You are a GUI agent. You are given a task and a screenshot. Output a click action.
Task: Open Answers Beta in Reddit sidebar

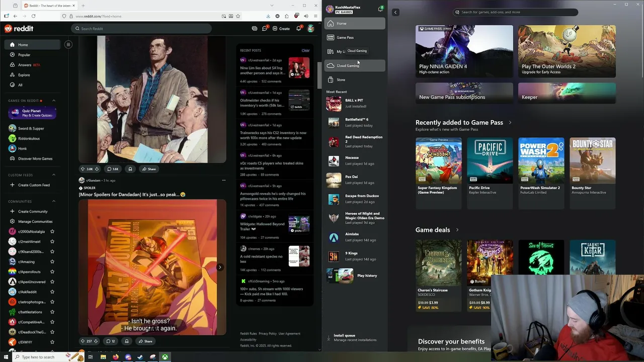point(33,65)
